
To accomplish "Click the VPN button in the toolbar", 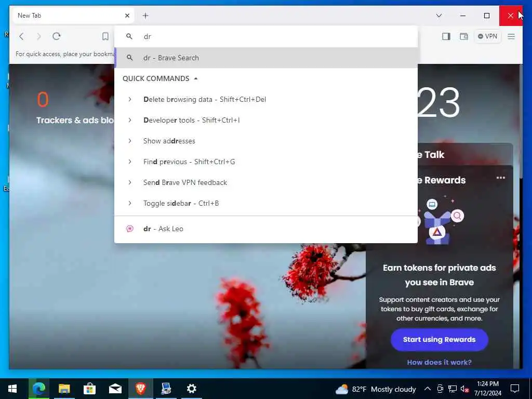I will (487, 36).
